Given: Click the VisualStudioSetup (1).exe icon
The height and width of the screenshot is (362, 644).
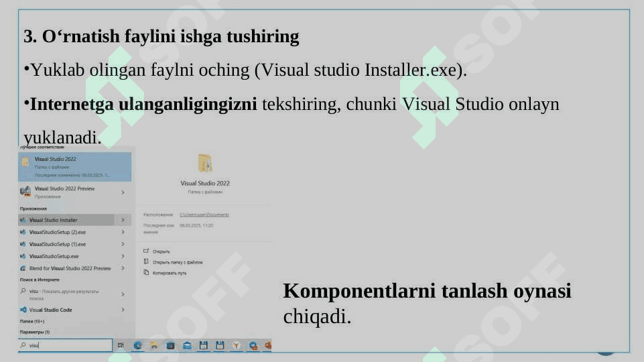Looking at the screenshot, I should click(23, 244).
